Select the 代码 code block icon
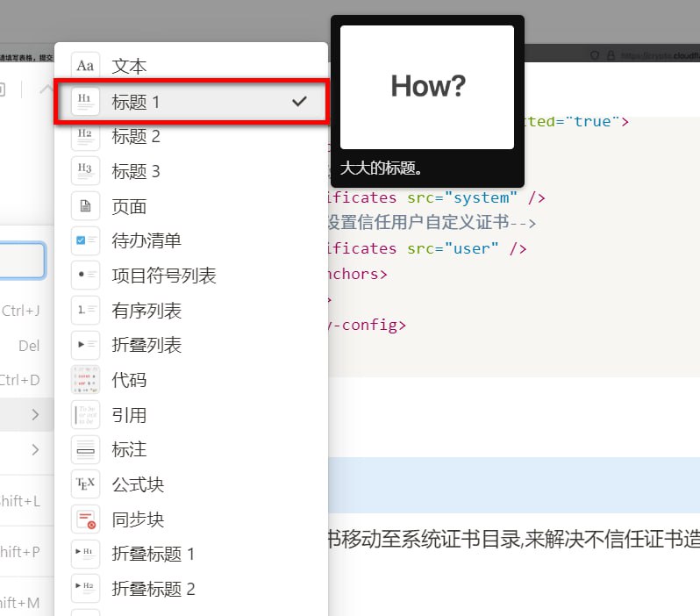The image size is (700, 616). (85, 380)
